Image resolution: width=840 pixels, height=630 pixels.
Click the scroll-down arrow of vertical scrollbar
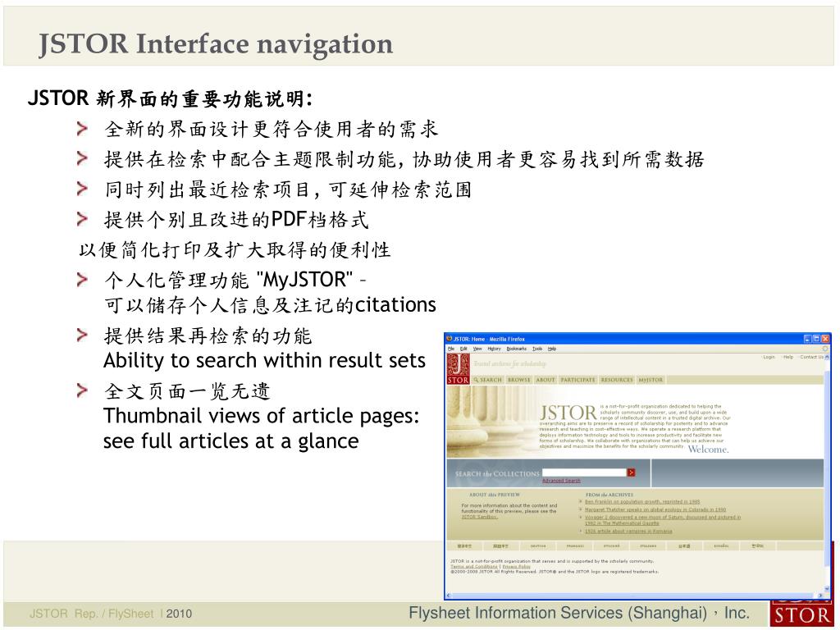[829, 588]
